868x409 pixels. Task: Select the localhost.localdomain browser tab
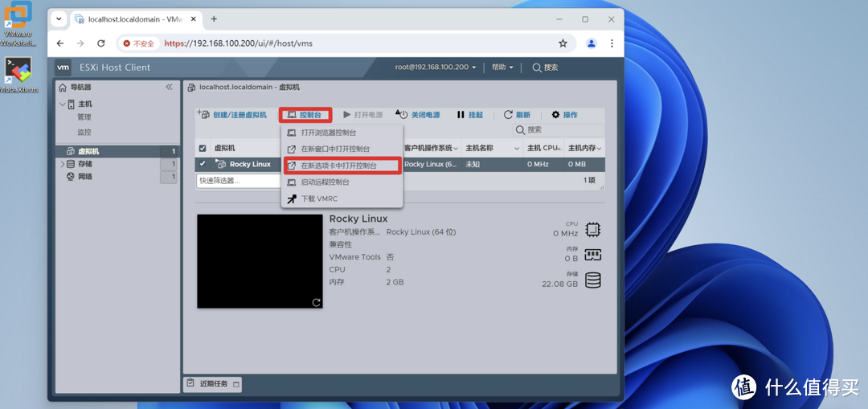click(x=136, y=18)
